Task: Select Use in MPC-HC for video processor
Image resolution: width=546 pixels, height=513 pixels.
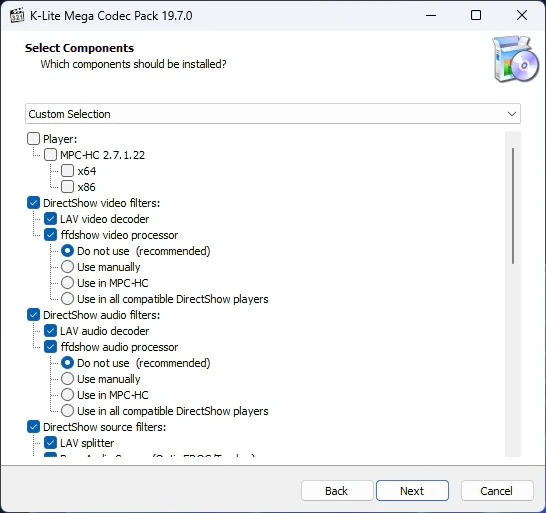Action: 68,282
